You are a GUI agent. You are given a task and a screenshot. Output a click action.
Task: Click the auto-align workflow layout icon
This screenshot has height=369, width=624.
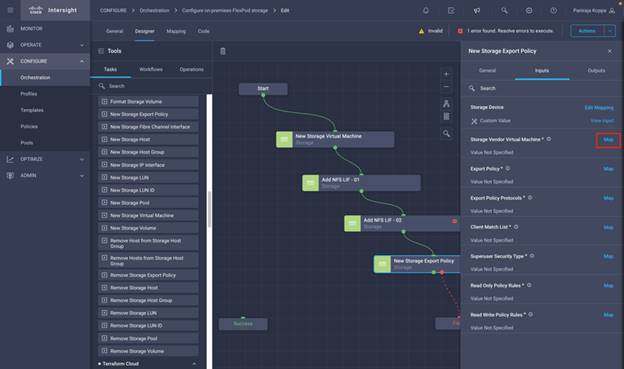click(446, 103)
